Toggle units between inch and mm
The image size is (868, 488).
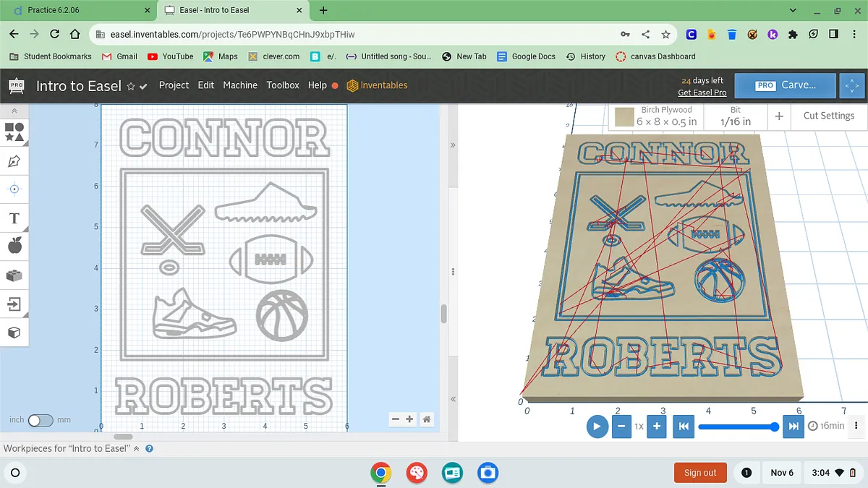[x=40, y=420]
